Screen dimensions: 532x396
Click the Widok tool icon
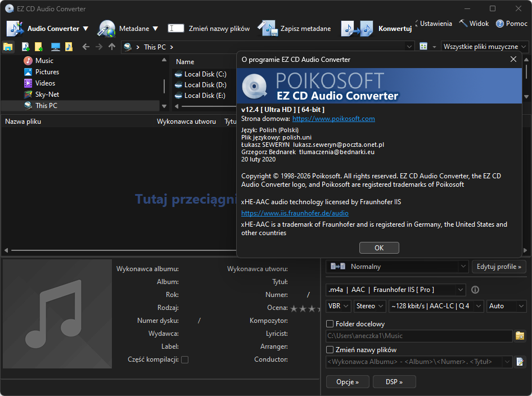(x=463, y=23)
